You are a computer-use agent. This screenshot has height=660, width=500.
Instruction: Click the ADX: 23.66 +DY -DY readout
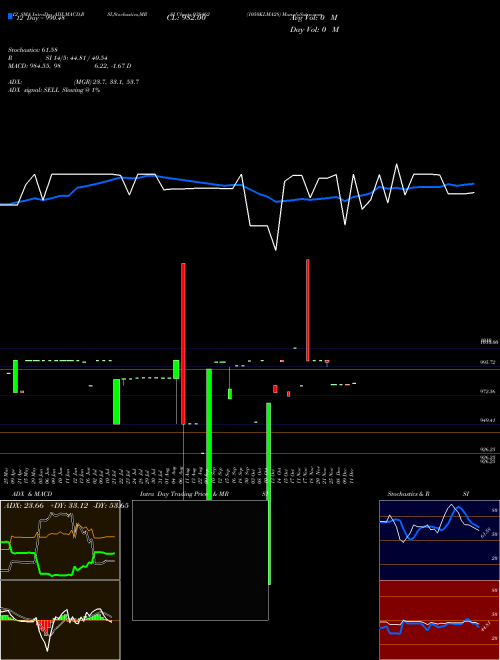(66, 506)
